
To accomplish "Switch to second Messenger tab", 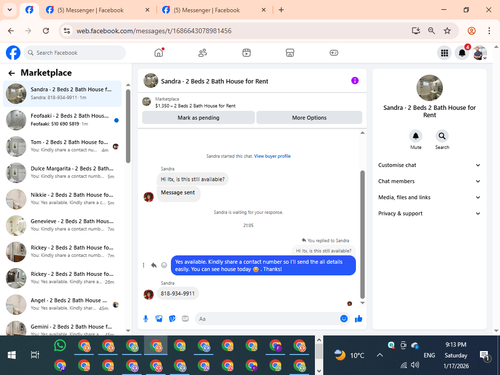I will pyautogui.click(x=97, y=10).
